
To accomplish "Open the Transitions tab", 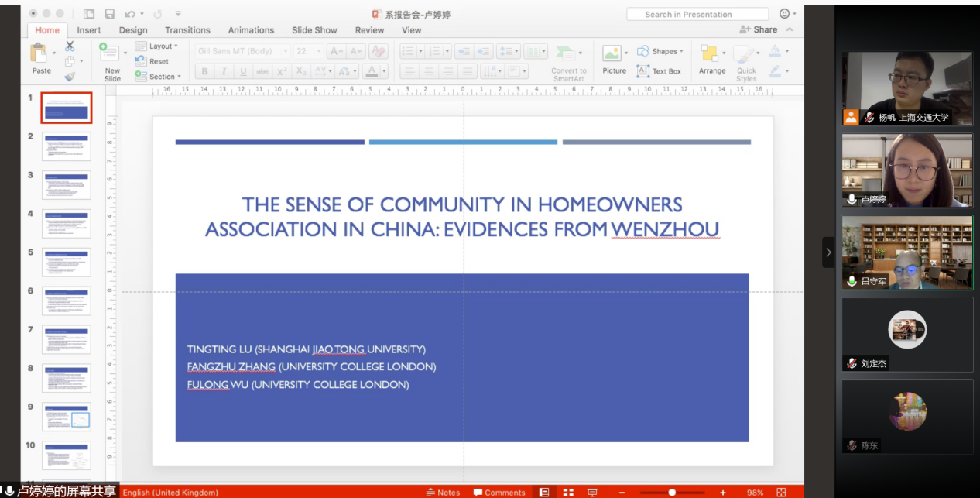I will pos(187,30).
